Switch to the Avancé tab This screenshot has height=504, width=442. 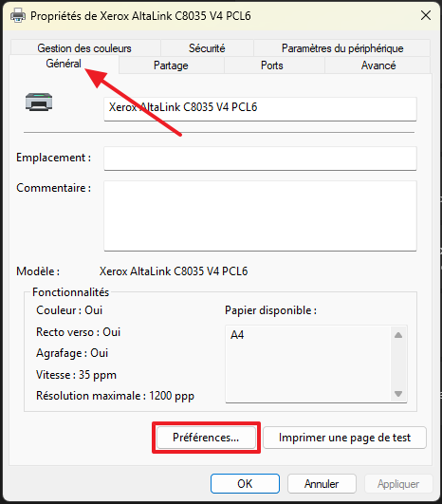378,65
